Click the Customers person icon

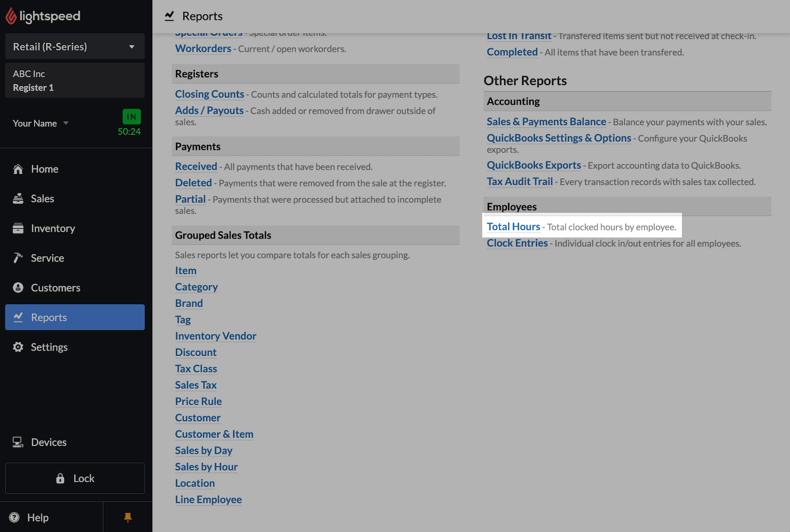tap(18, 287)
